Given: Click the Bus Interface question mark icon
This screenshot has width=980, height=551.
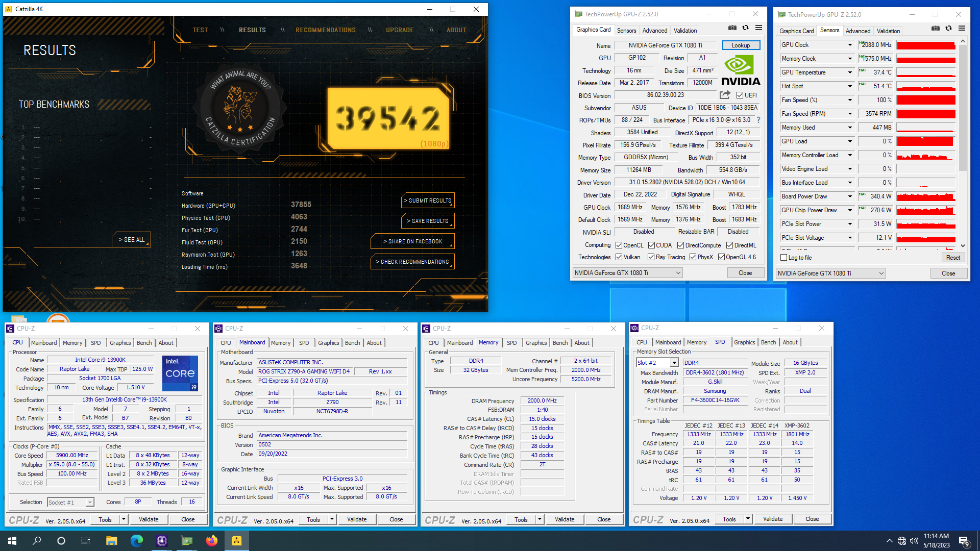Looking at the screenshot, I should (758, 120).
